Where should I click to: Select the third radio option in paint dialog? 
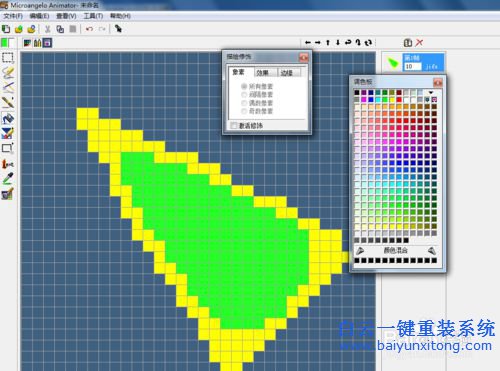244,103
